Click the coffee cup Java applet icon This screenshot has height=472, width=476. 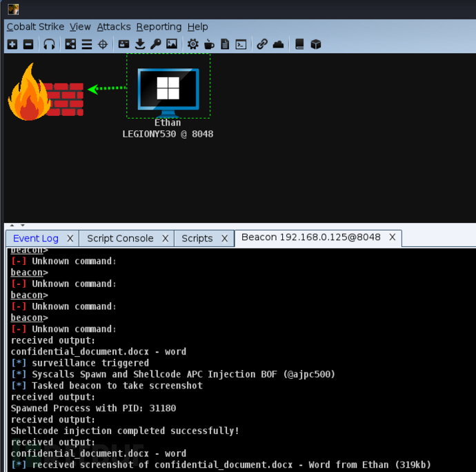[x=209, y=44]
